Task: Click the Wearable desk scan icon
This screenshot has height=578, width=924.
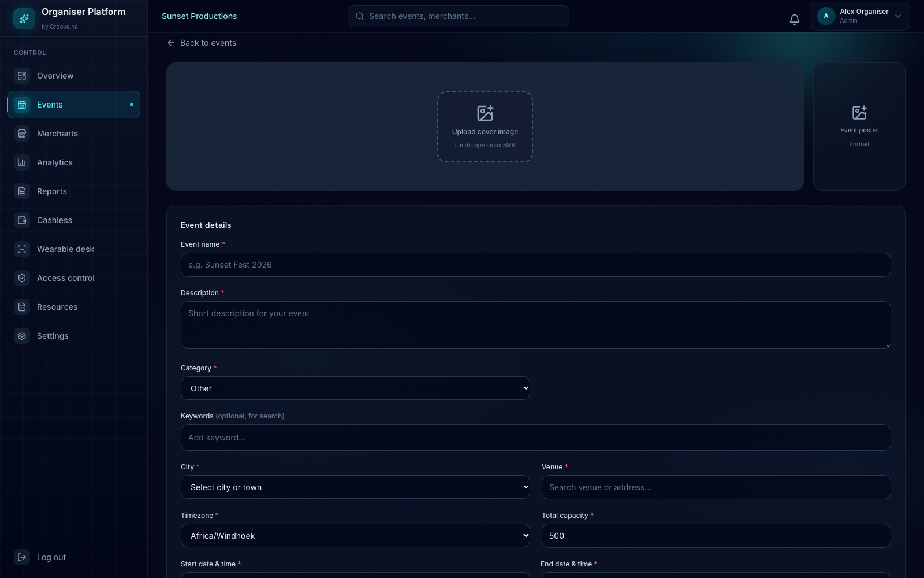Action: (x=22, y=249)
